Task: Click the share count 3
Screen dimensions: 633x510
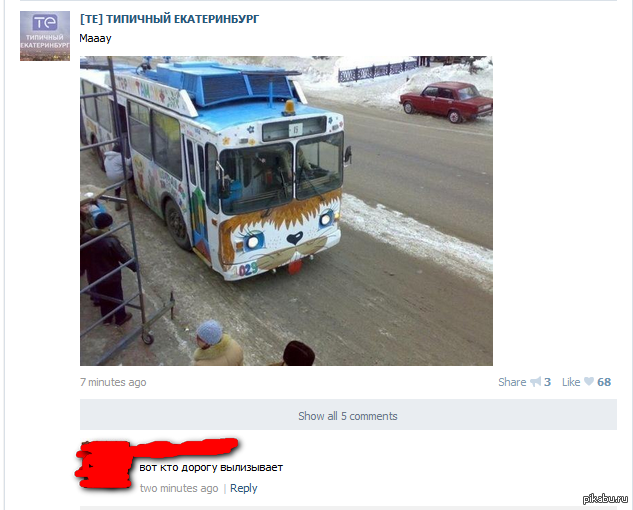Action: pos(547,382)
